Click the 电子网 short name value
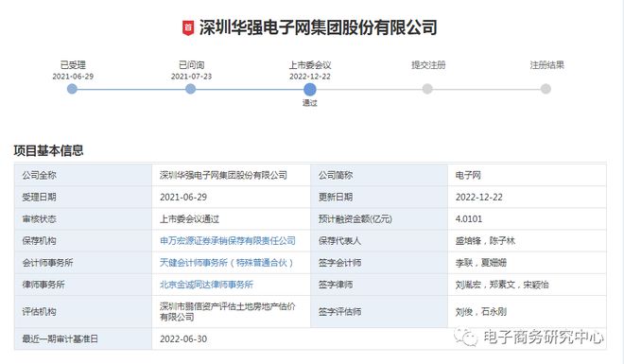 pyautogui.click(x=468, y=175)
